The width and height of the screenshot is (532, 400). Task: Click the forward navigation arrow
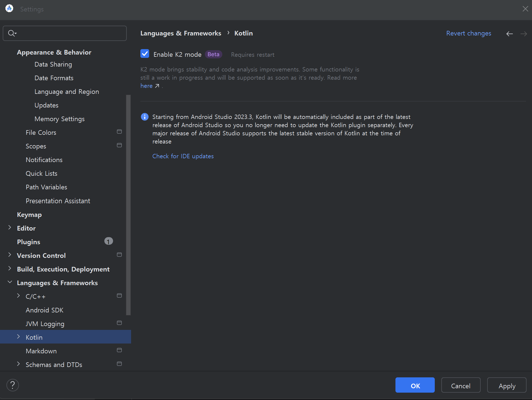(524, 34)
